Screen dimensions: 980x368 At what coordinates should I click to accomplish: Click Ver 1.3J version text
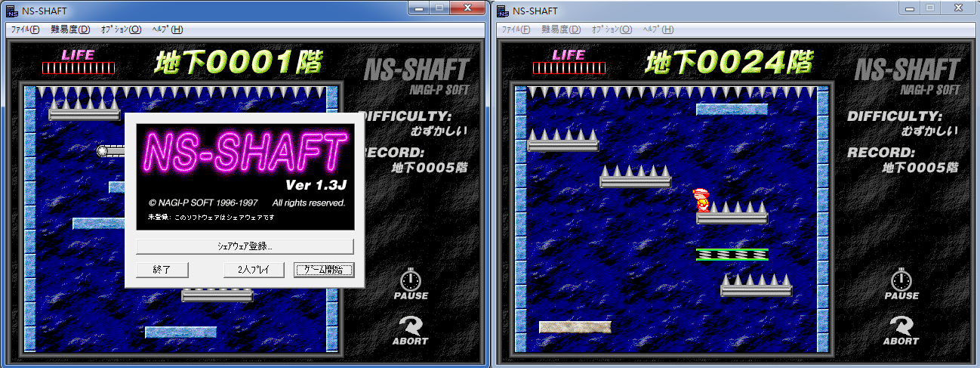pyautogui.click(x=315, y=185)
